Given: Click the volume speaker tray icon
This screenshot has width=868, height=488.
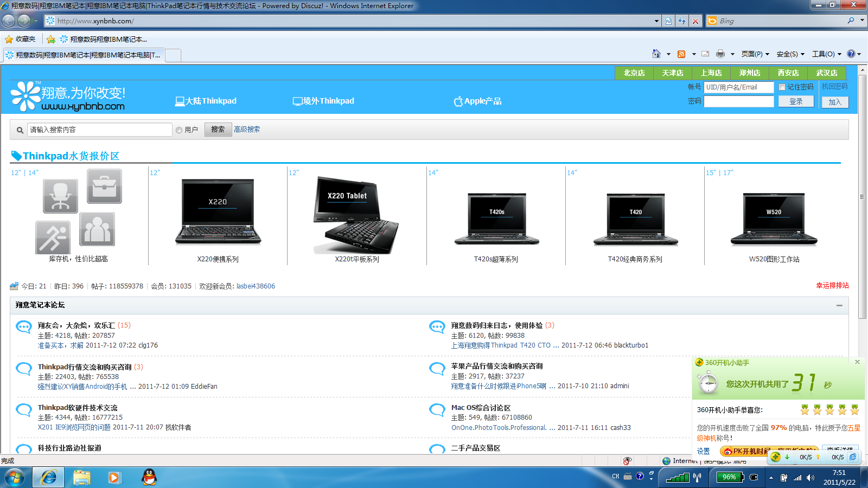Looking at the screenshot, I should [x=810, y=478].
